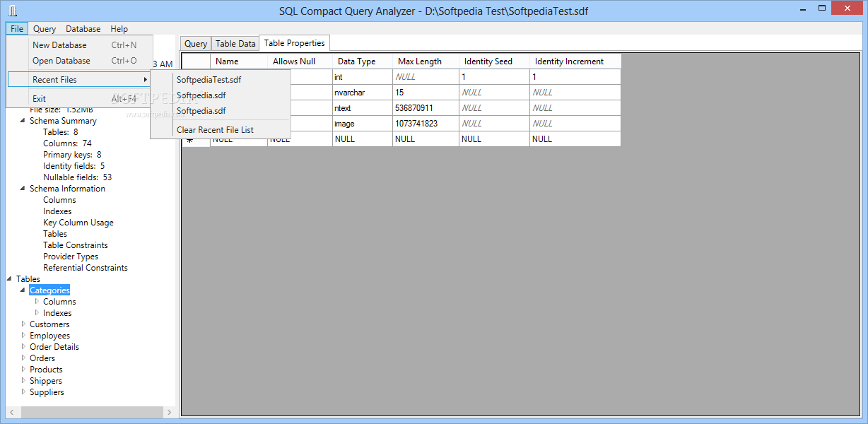This screenshot has width=868, height=424.
Task: Expand Columns under Categories
Action: pyautogui.click(x=37, y=302)
